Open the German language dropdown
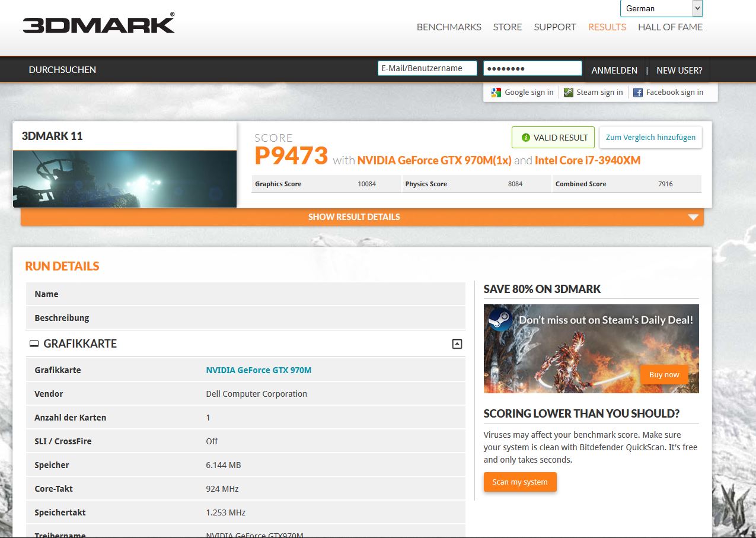Screen dimensions: 756x538 click(x=661, y=8)
